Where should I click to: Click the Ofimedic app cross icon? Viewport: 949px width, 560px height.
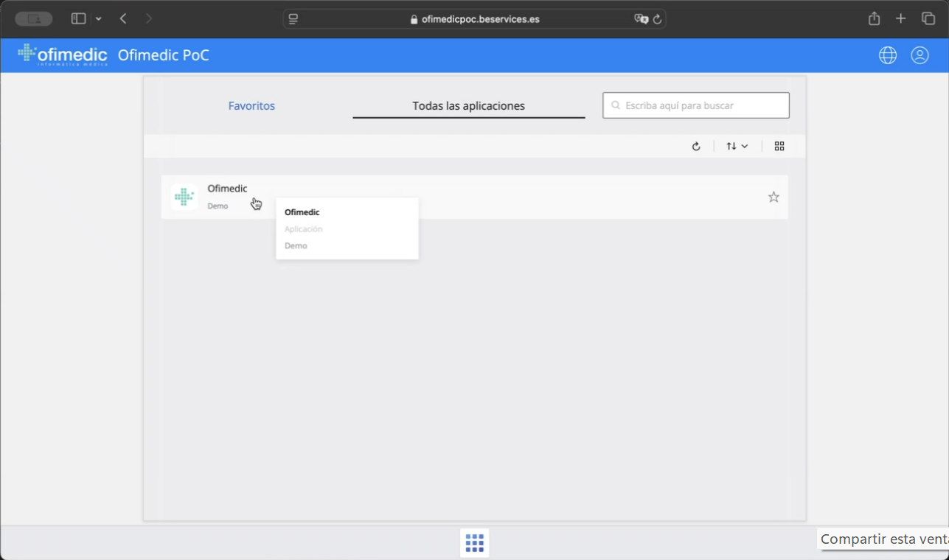click(184, 197)
